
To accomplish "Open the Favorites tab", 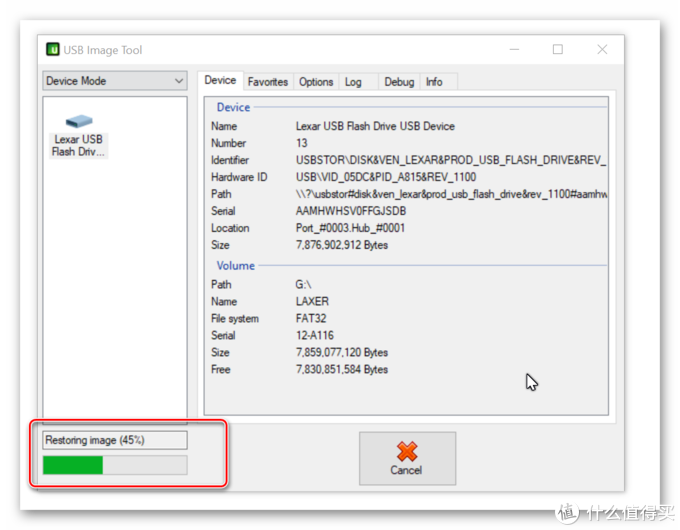I will point(268,82).
